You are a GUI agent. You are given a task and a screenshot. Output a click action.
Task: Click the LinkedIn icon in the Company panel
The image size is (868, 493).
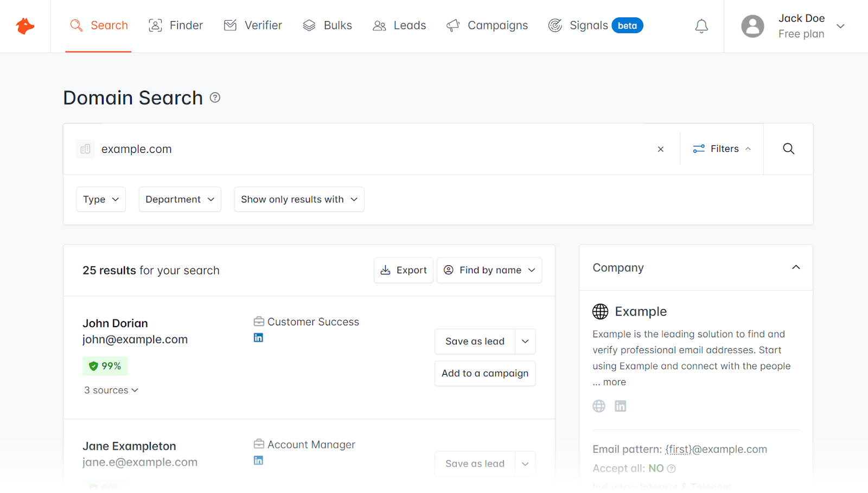click(620, 406)
